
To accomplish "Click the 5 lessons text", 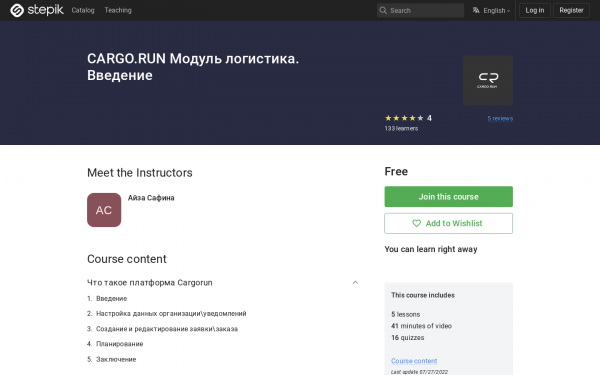I will coord(406,314).
